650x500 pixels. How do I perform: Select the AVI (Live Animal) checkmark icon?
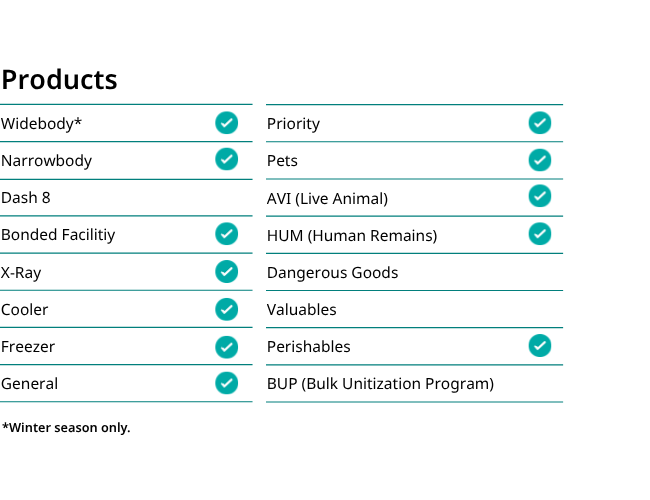point(540,196)
